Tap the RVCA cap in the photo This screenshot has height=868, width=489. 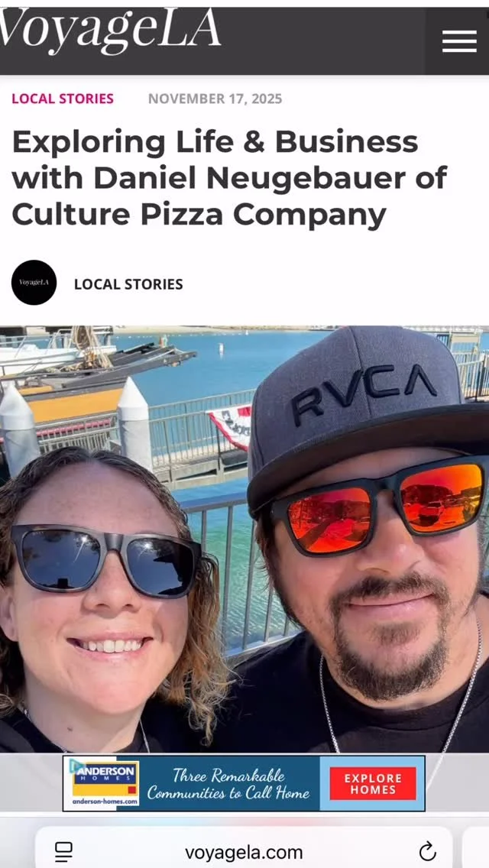click(x=365, y=410)
